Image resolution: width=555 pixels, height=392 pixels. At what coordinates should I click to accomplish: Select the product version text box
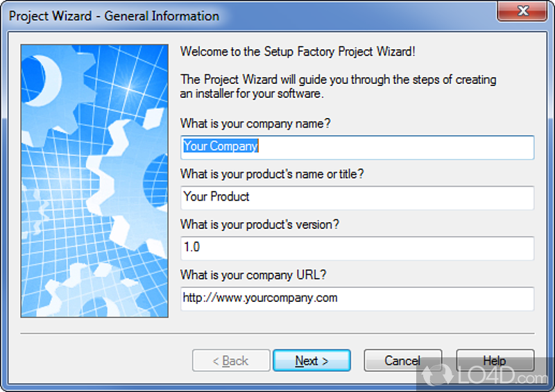click(357, 248)
